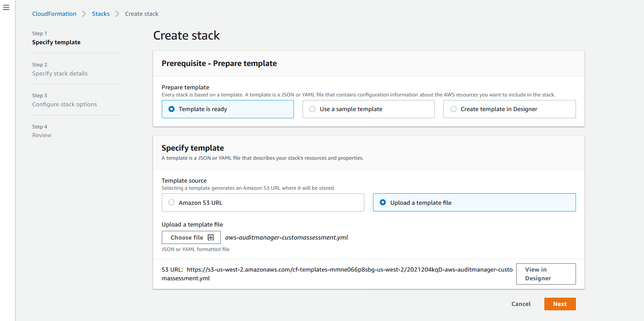
Task: Select Create template in Designer option
Action: pyautogui.click(x=510, y=109)
